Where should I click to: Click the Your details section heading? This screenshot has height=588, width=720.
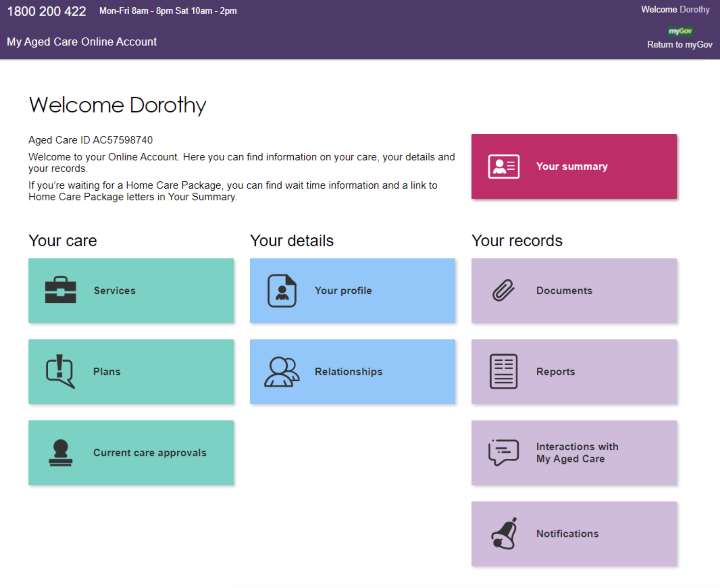tap(292, 240)
